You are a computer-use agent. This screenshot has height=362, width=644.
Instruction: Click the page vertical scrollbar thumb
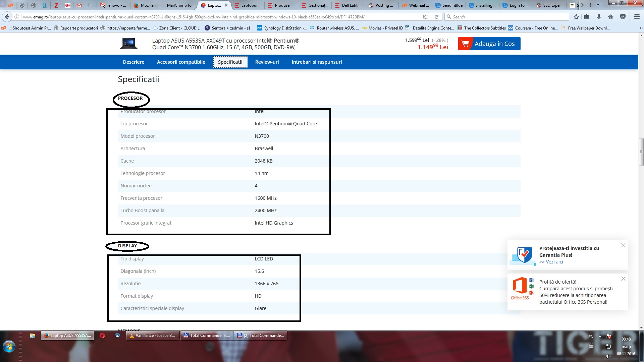641,152
